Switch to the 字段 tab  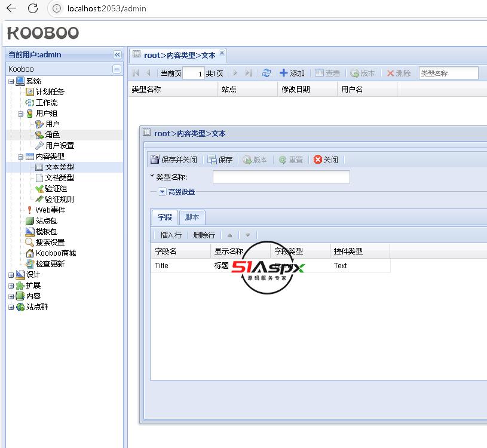point(164,217)
